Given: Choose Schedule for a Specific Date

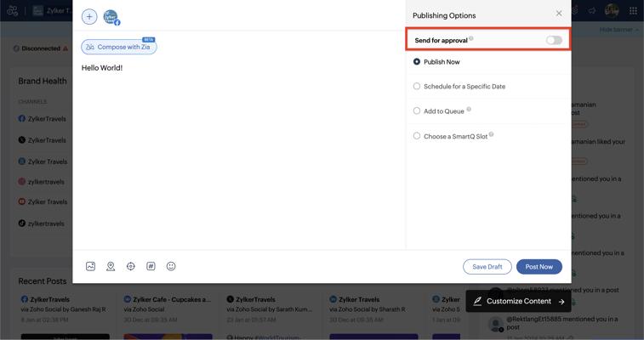Looking at the screenshot, I should click(417, 86).
